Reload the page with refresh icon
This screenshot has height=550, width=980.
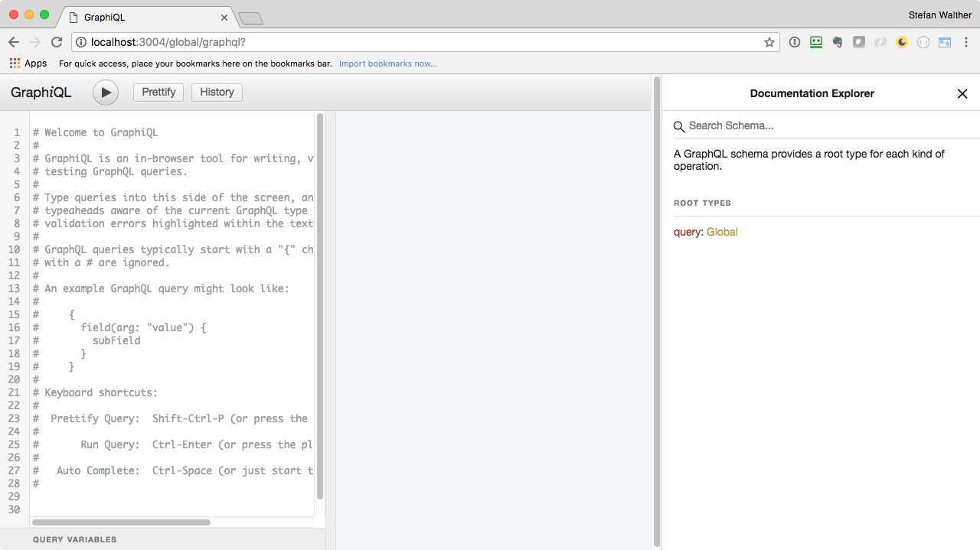tap(57, 42)
